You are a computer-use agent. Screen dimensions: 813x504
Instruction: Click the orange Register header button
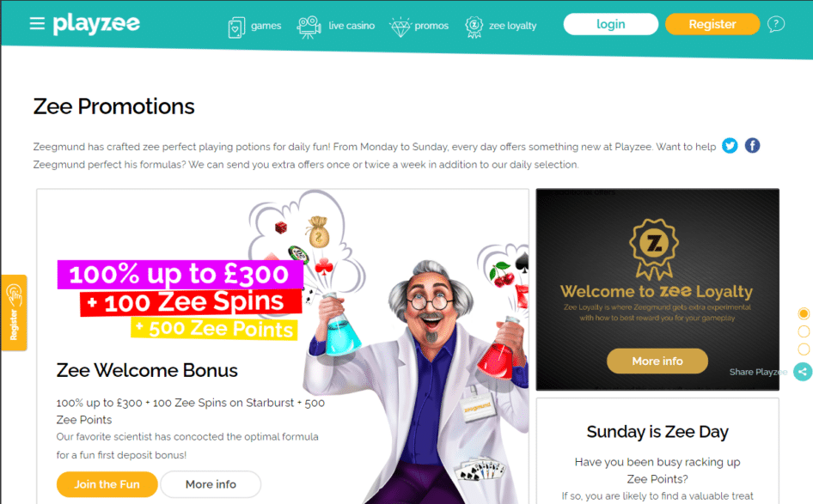click(712, 24)
